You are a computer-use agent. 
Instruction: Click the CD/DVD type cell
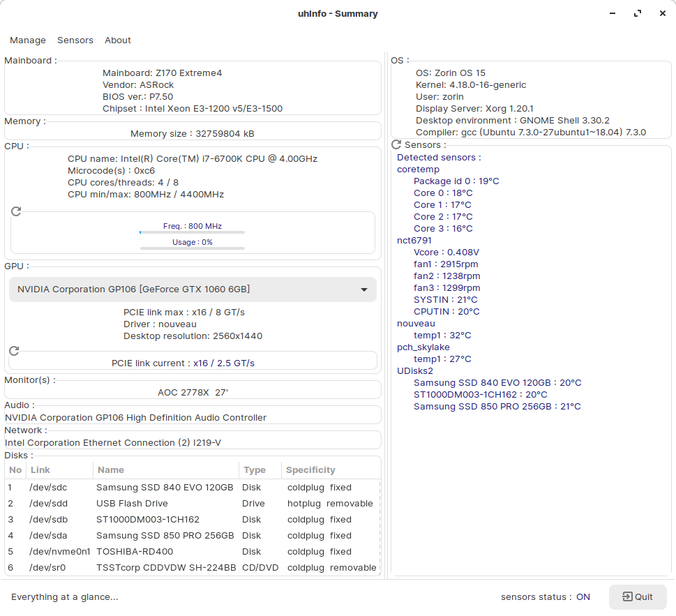[260, 568]
